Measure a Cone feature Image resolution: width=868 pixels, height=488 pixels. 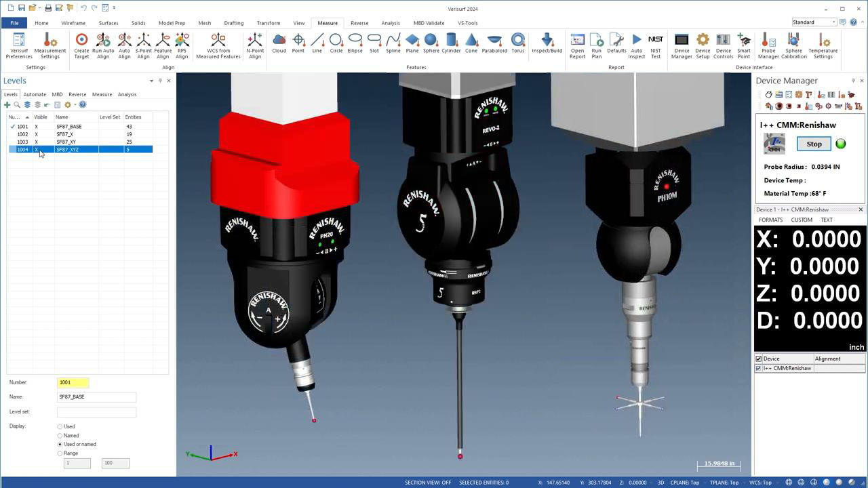click(471, 43)
